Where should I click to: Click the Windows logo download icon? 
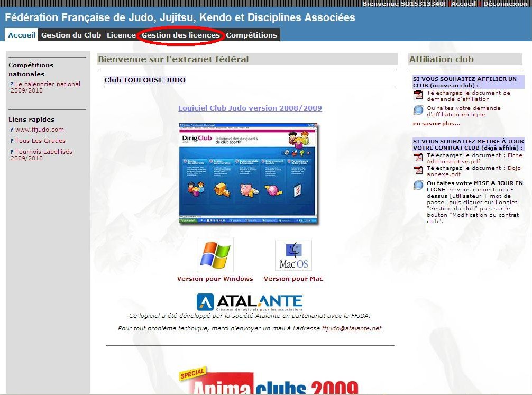coord(215,255)
